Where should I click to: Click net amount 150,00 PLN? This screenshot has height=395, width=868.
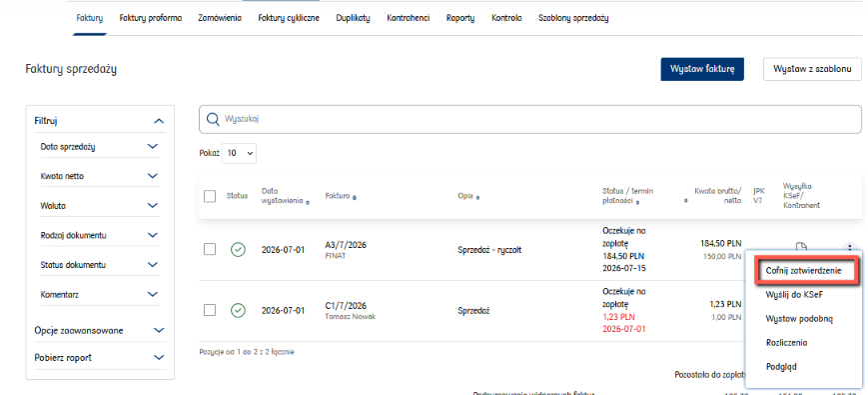[x=722, y=257]
